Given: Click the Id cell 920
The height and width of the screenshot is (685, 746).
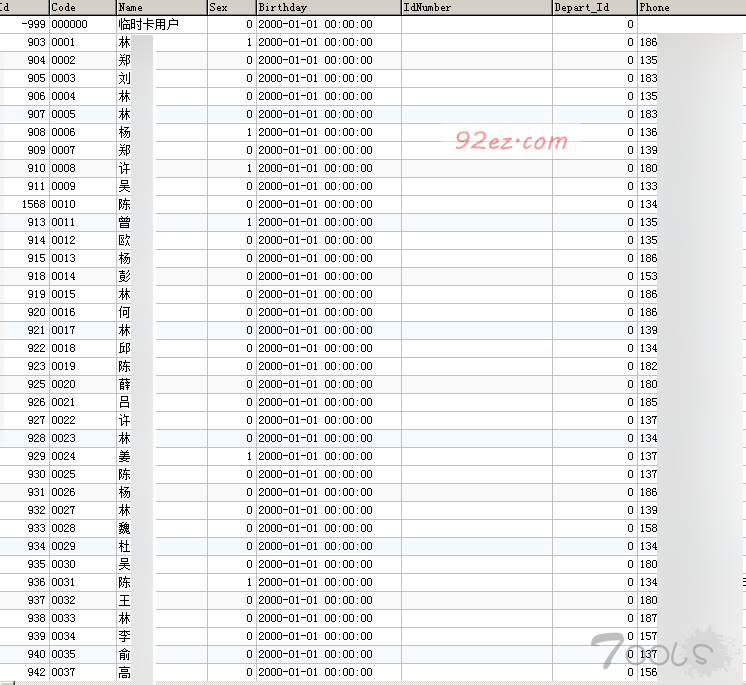Looking at the screenshot, I should coord(24,313).
